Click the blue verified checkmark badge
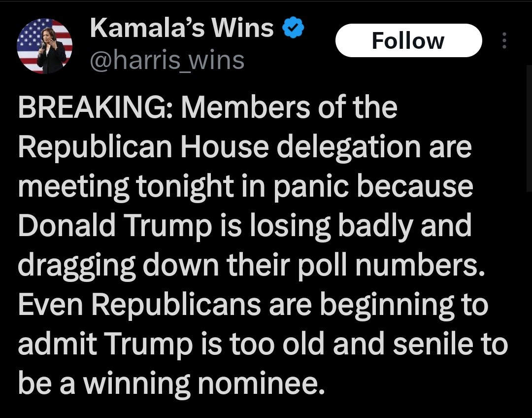532x418 pixels. tap(293, 30)
